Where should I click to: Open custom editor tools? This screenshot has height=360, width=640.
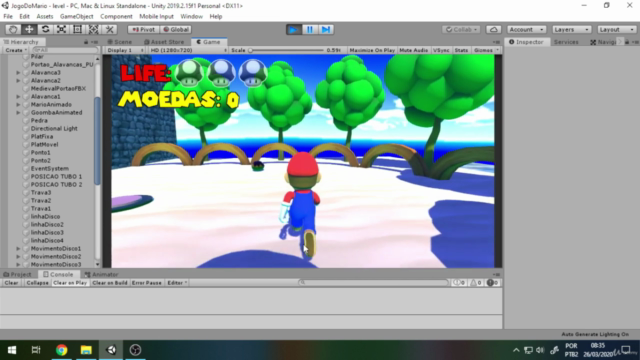coord(109,29)
